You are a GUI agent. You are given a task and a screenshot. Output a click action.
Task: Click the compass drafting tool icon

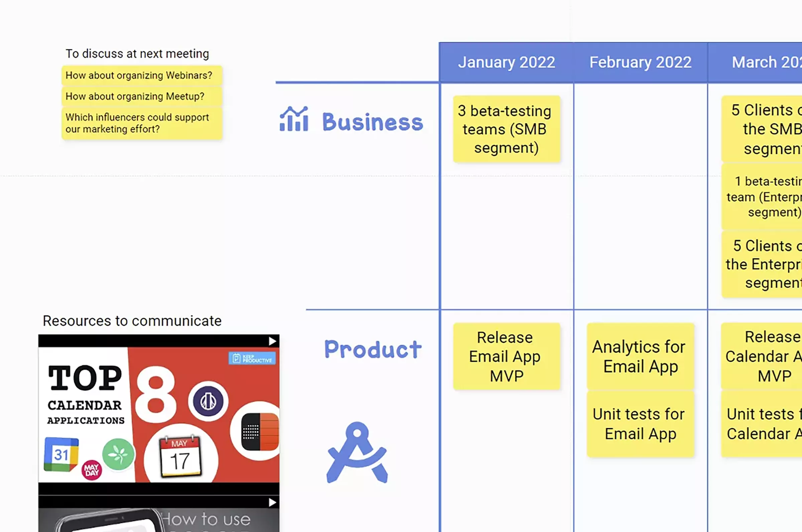coord(357,452)
